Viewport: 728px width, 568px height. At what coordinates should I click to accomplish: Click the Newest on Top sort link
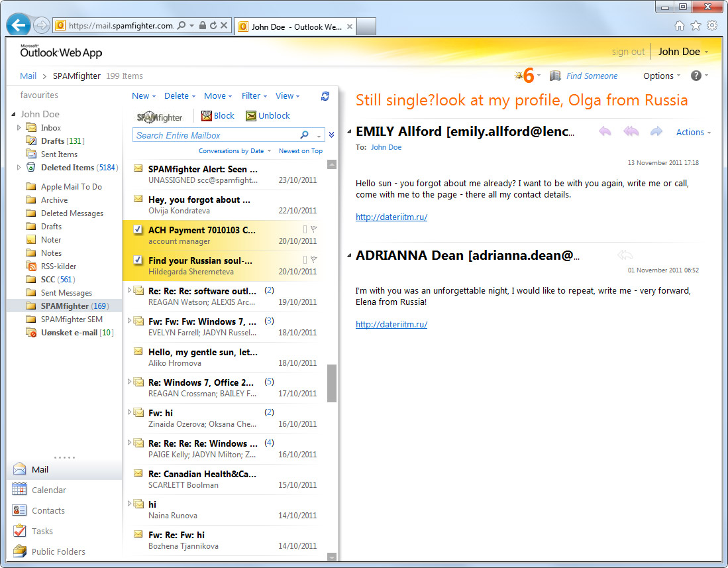[x=300, y=151]
